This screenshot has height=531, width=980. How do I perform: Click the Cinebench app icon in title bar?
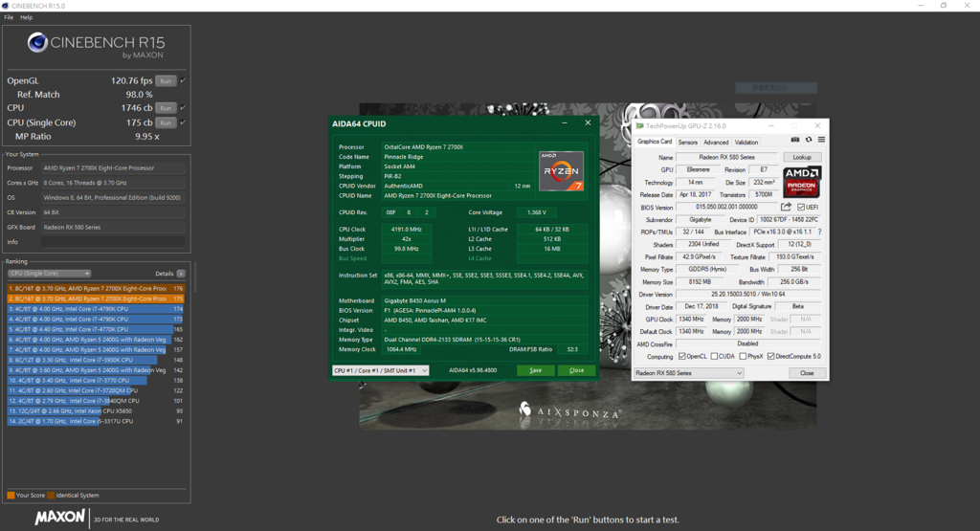5,6
